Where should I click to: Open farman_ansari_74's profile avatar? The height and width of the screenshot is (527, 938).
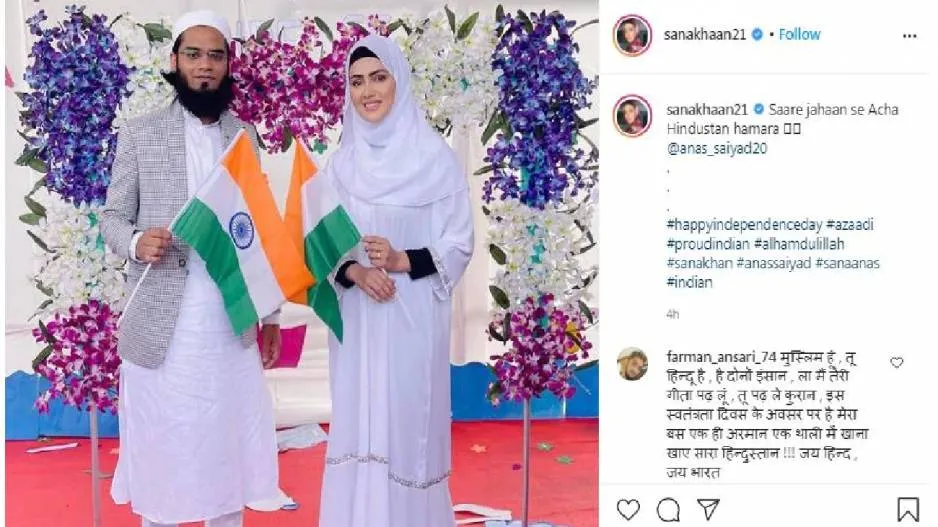click(632, 364)
